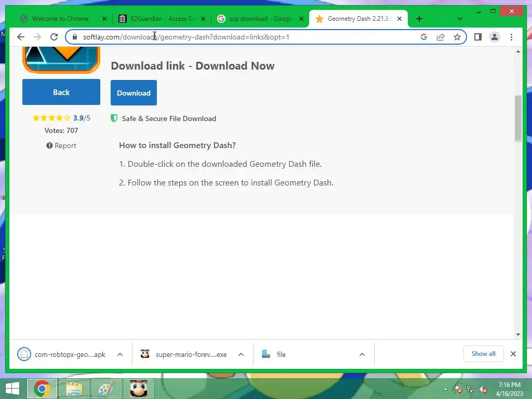Click the Geometry Dash app logo
This screenshot has width=532, height=399.
[61, 60]
